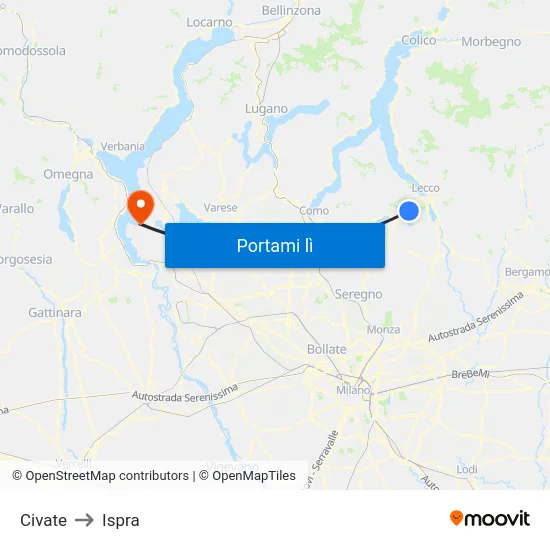Viewport: 550px width, 550px height.
Task: Click the Monza label on the map
Action: (x=383, y=330)
